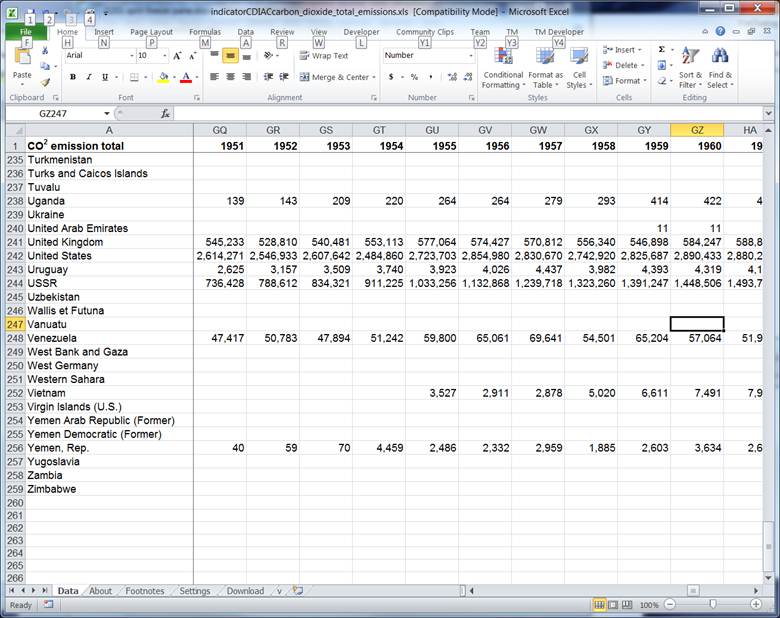Click the Format as Table icon

545,68
